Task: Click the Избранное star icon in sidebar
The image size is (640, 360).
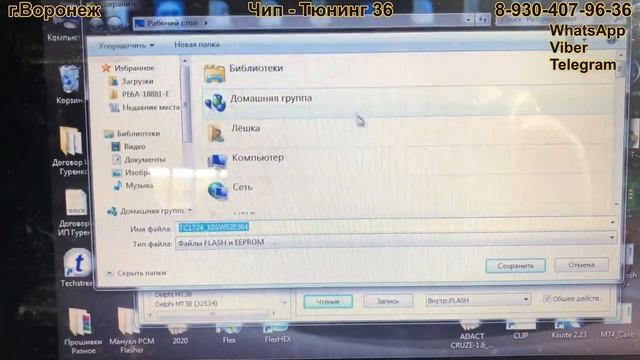Action: pos(106,68)
